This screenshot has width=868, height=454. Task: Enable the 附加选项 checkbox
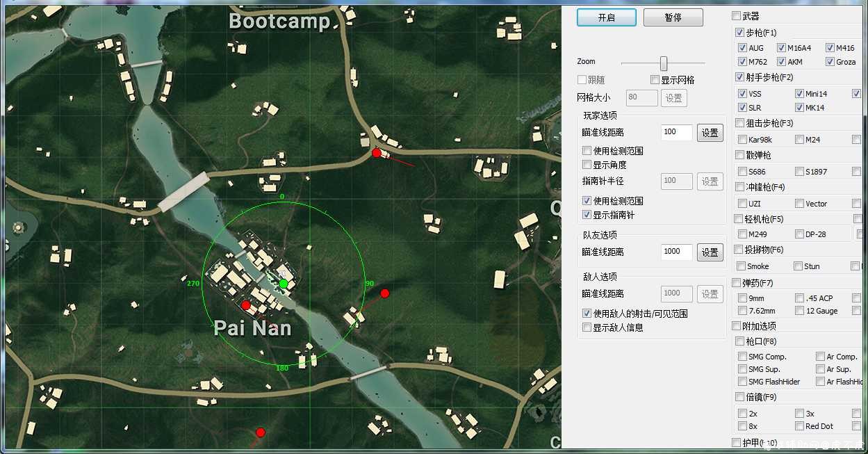click(x=736, y=326)
